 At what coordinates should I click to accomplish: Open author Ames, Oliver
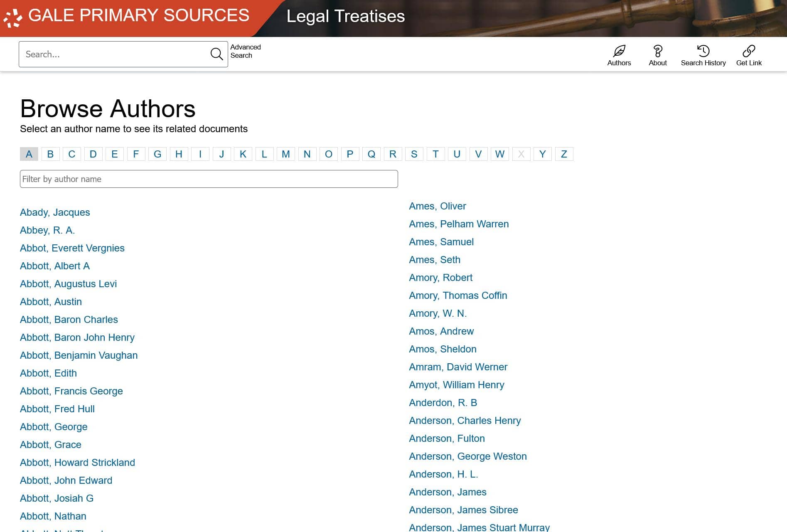438,206
